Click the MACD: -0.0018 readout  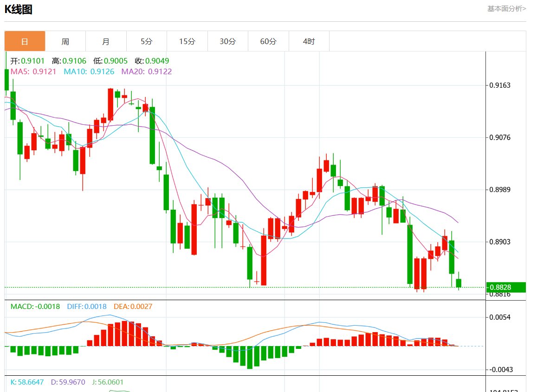(35, 307)
